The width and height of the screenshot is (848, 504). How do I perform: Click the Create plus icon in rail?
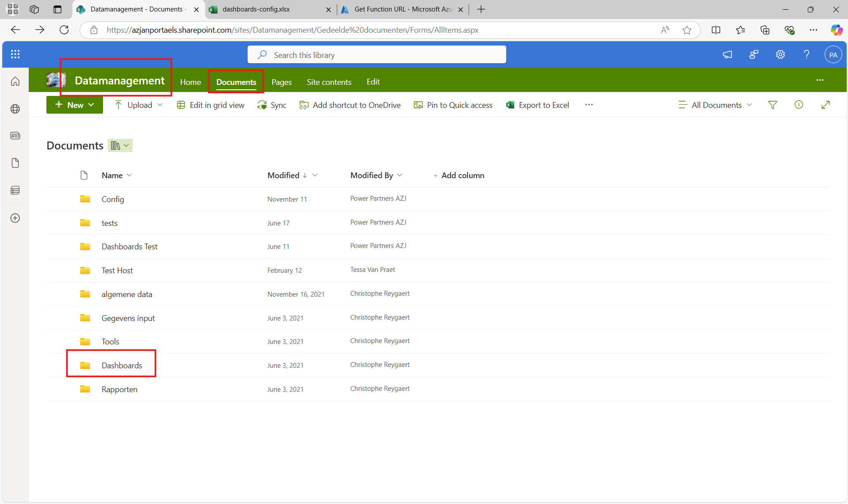(x=15, y=218)
